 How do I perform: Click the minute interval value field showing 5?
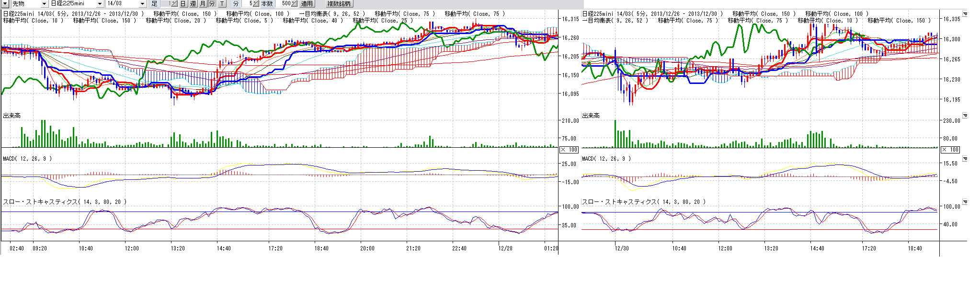coord(250,4)
